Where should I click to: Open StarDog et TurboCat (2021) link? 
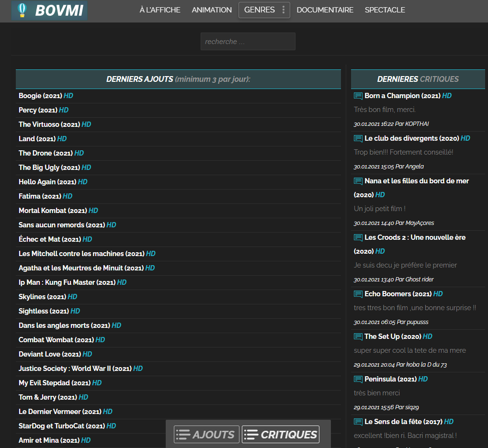[67, 426]
